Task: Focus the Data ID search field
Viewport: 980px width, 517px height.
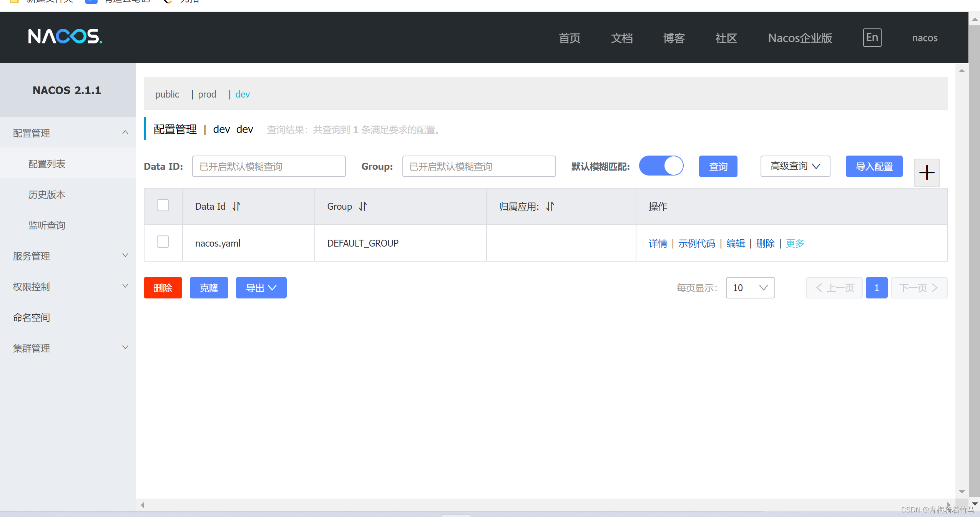Action: 269,166
